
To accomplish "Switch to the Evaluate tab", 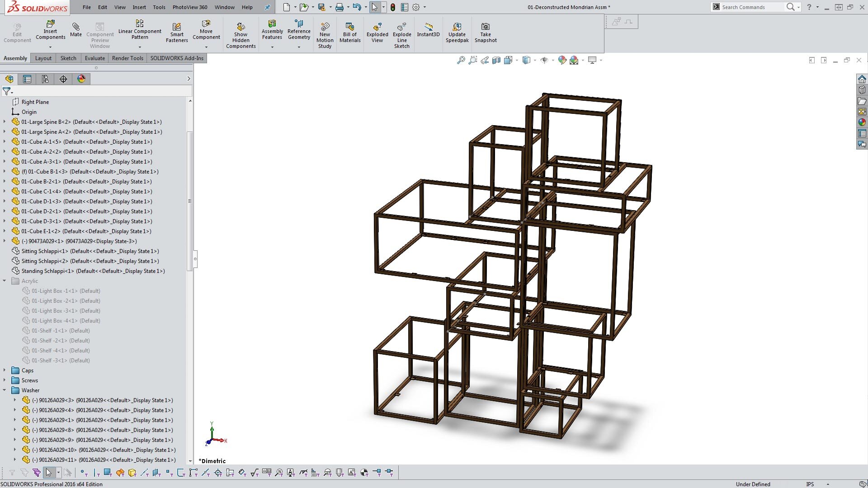I will (x=95, y=58).
